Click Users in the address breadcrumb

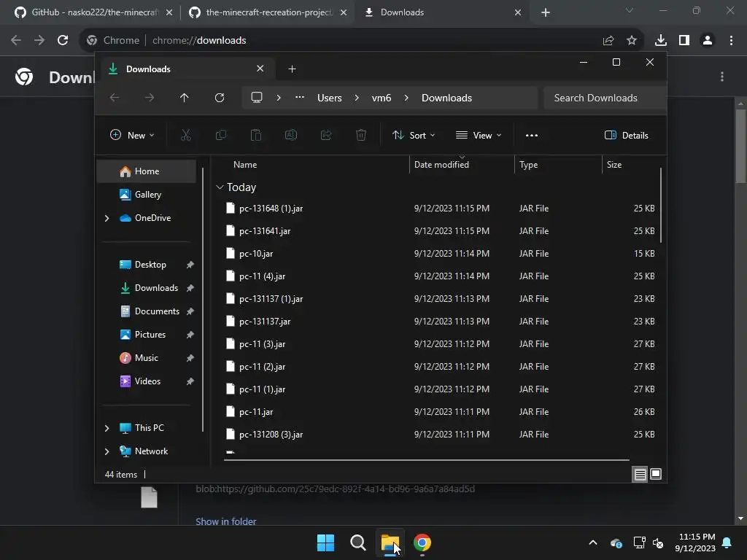click(x=330, y=98)
